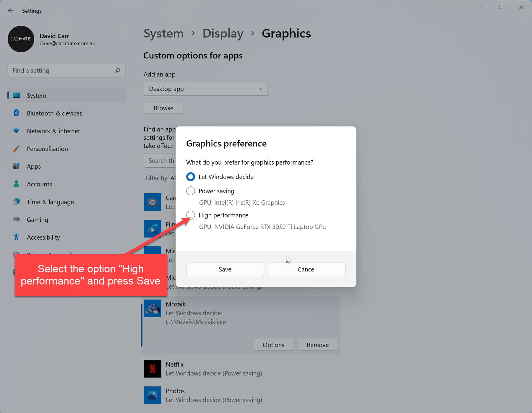This screenshot has height=413, width=532.
Task: Select the High performance radio button
Action: (x=191, y=215)
